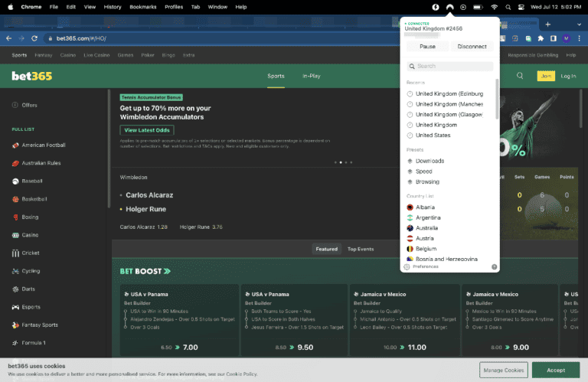Open VPN Preferences gear icon
The image size is (588, 382).
coord(407,266)
